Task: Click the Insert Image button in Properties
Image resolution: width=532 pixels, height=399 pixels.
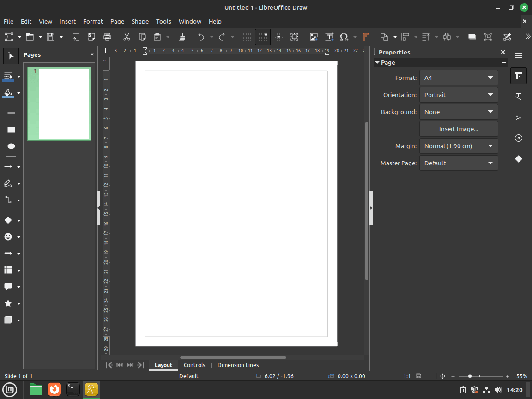Action: click(x=459, y=129)
